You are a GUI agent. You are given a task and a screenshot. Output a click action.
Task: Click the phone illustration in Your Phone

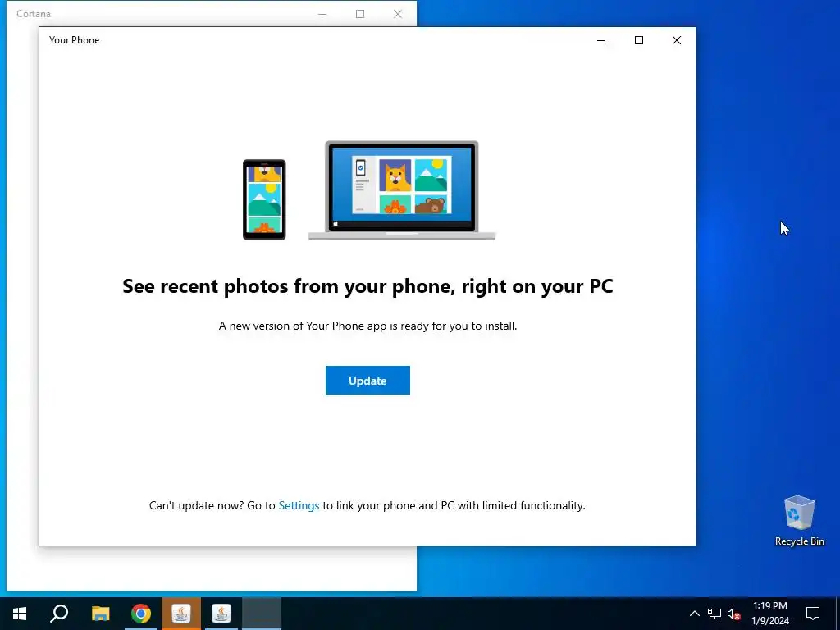pos(264,199)
